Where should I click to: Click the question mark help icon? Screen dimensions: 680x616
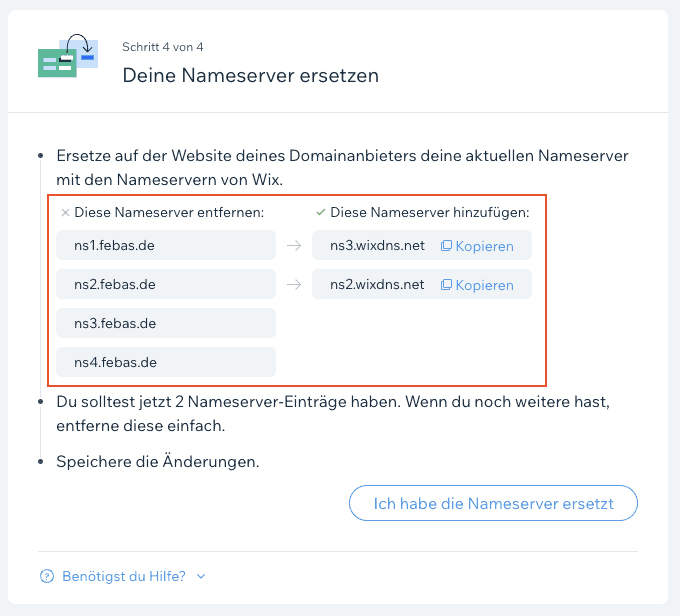[47, 576]
